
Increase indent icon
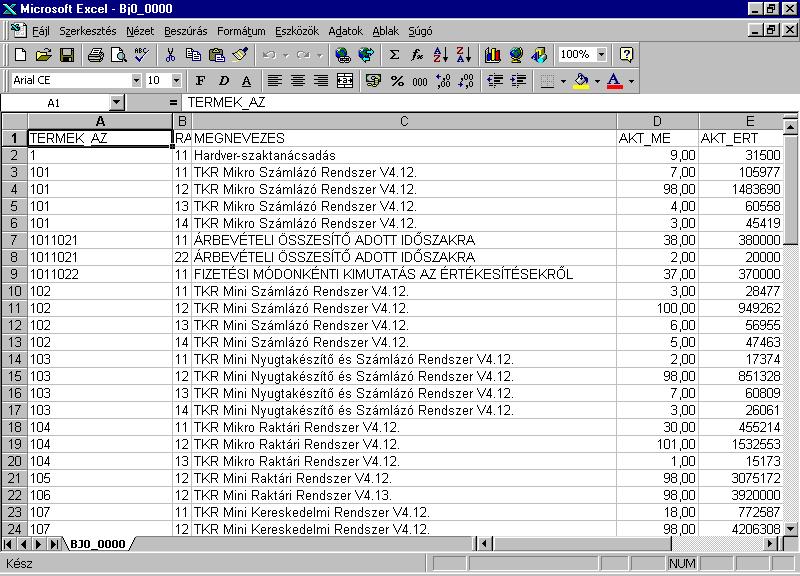[x=518, y=81]
